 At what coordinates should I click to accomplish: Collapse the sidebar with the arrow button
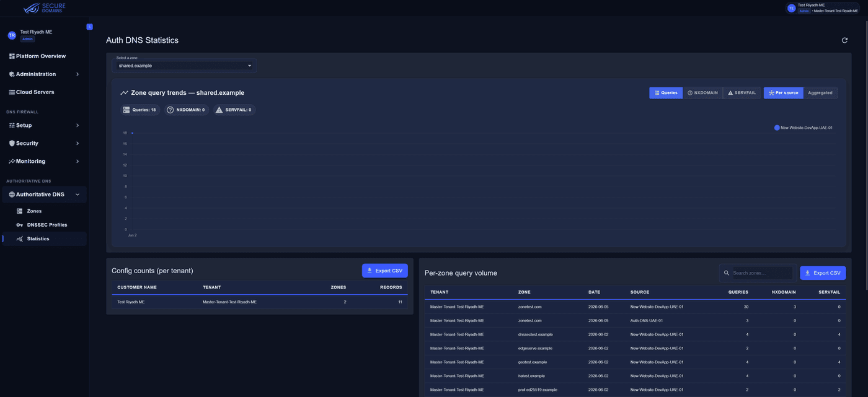click(89, 27)
